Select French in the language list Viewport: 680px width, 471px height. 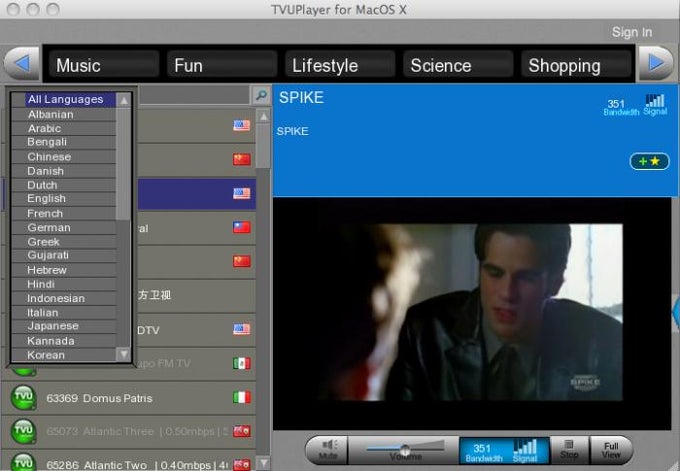tap(64, 213)
